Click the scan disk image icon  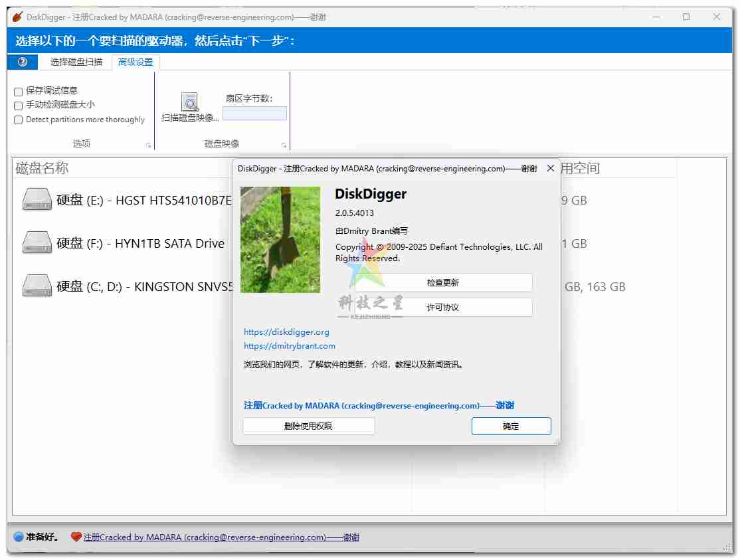(x=190, y=102)
